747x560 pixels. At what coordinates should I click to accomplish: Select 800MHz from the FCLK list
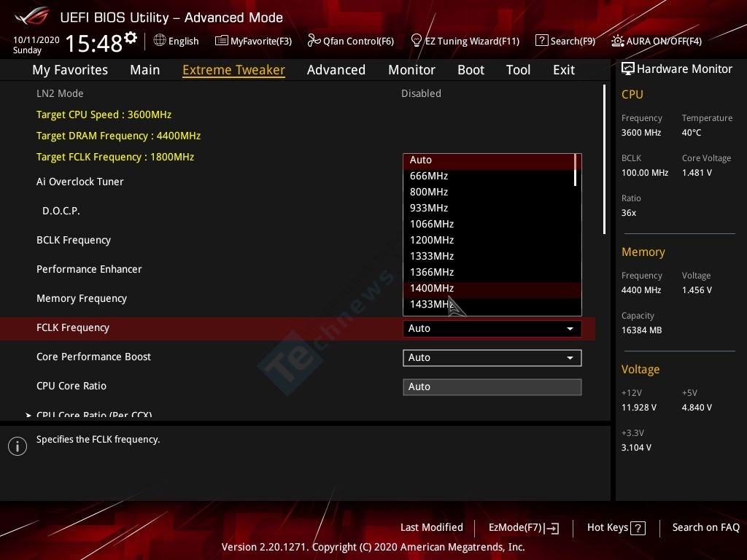pyautogui.click(x=489, y=192)
